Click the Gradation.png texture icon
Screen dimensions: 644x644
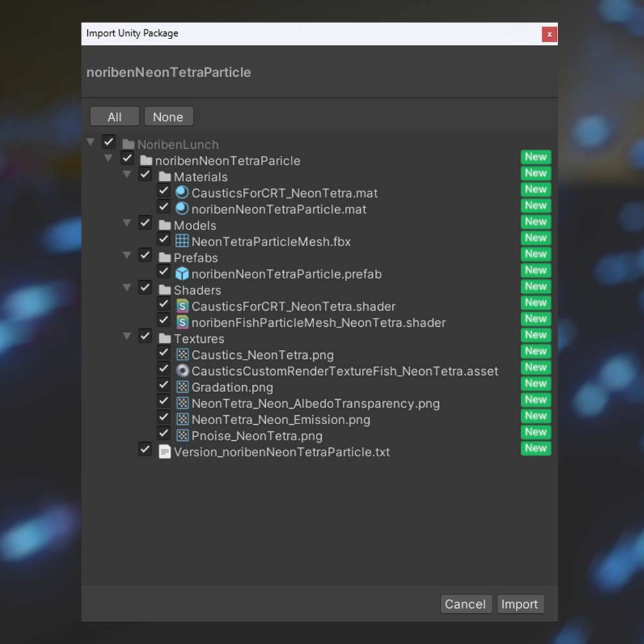pos(183,387)
